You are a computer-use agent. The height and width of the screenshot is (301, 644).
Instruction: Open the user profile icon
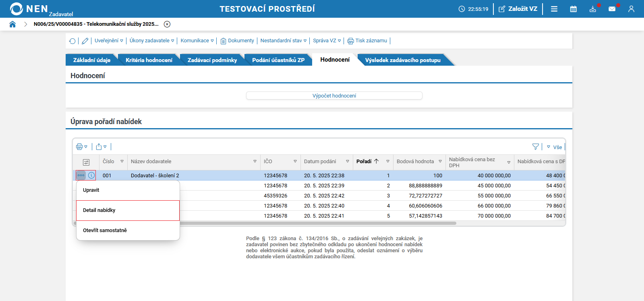(631, 9)
